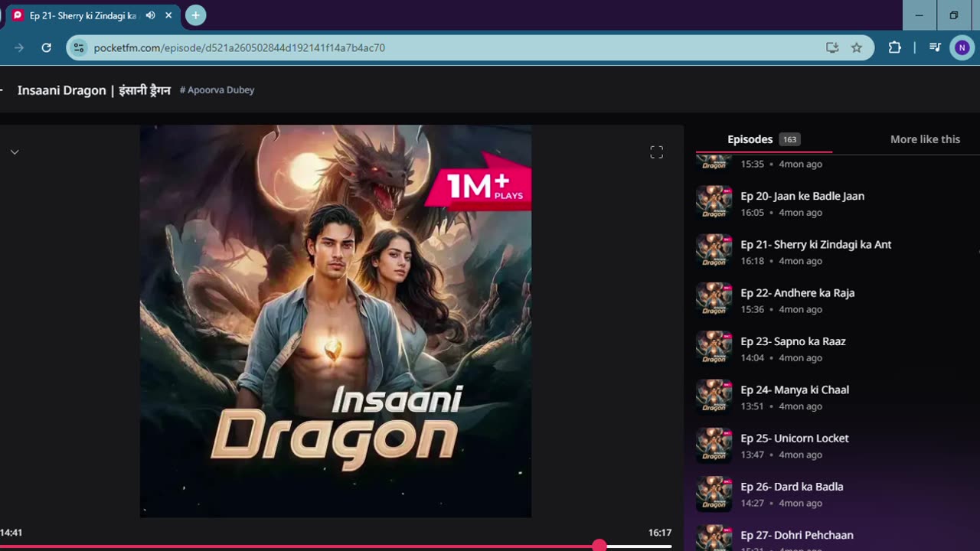
Task: Click the 16:18 duration under Ep 21
Action: (753, 261)
